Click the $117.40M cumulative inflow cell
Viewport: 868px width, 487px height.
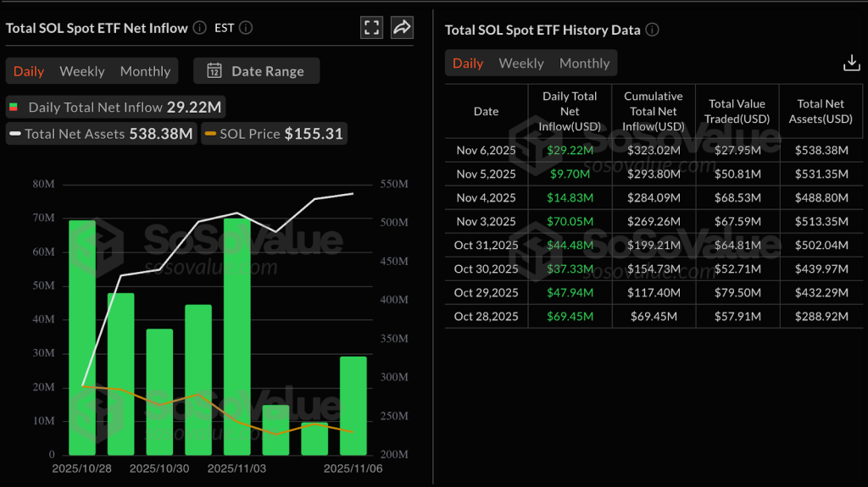click(x=654, y=293)
